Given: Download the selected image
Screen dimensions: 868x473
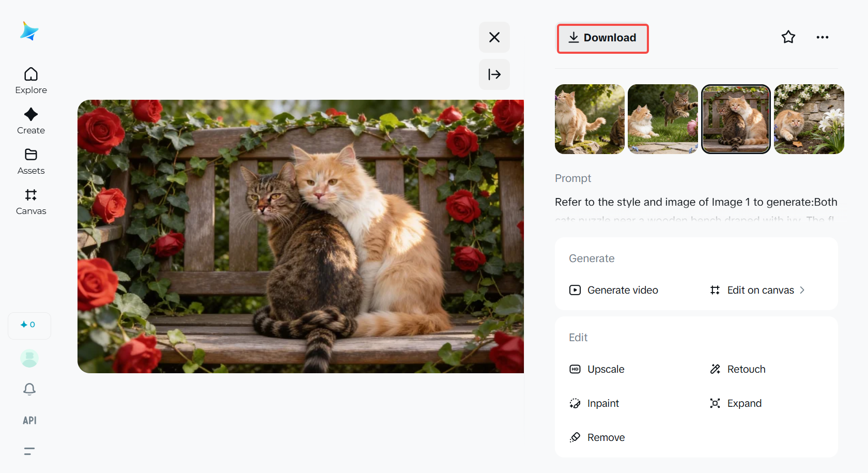Looking at the screenshot, I should click(602, 38).
